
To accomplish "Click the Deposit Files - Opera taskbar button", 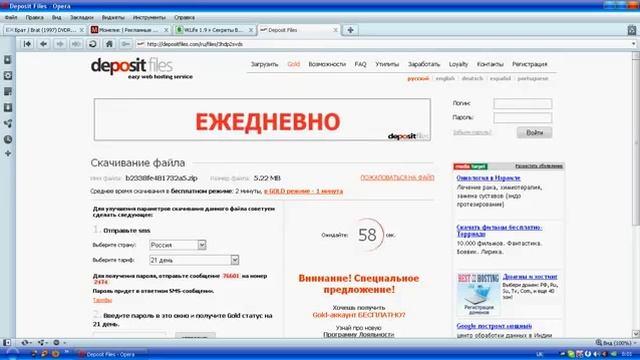I will (x=111, y=354).
